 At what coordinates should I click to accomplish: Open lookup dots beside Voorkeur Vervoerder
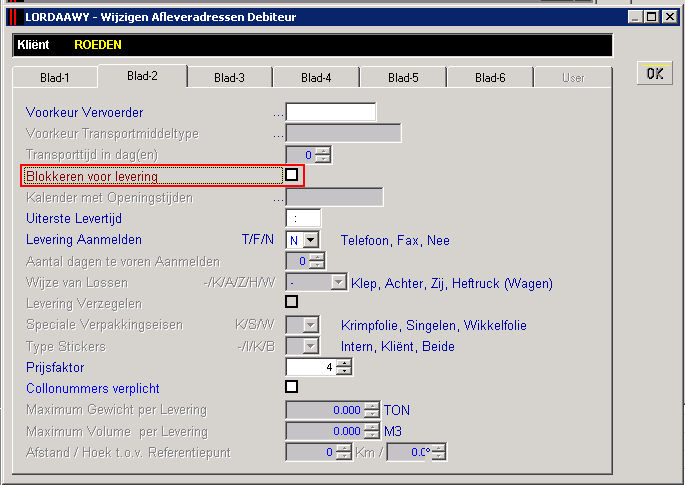[278, 114]
